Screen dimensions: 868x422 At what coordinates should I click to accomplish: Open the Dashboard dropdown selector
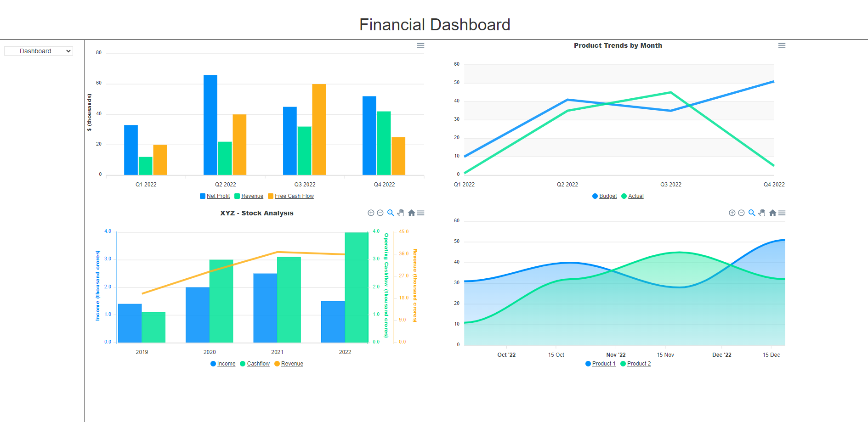39,51
